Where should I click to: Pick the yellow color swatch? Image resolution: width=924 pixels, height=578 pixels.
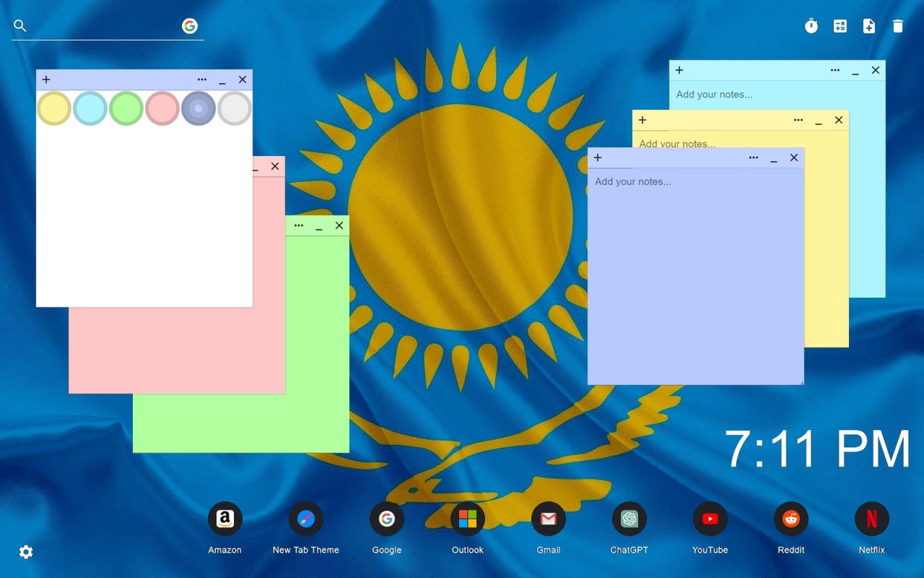click(x=54, y=108)
